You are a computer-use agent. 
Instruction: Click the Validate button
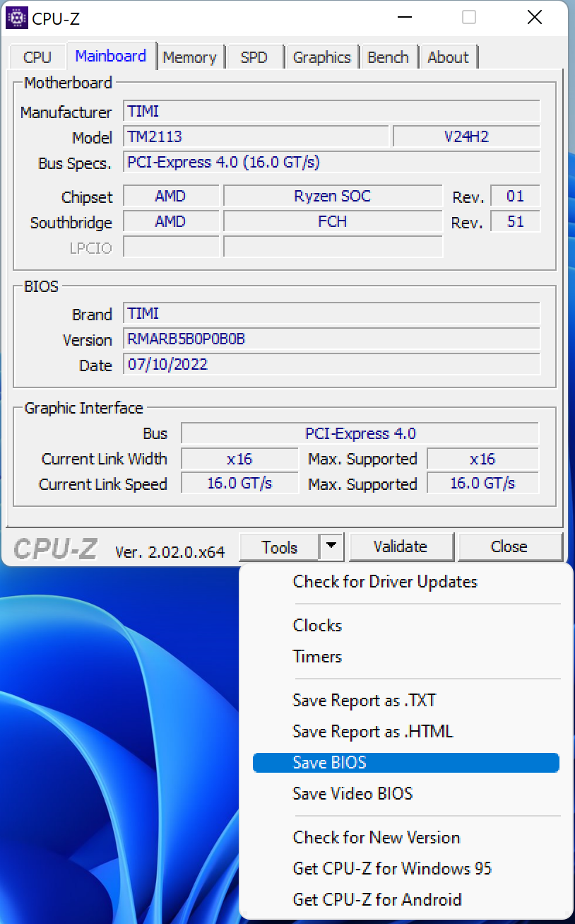401,547
